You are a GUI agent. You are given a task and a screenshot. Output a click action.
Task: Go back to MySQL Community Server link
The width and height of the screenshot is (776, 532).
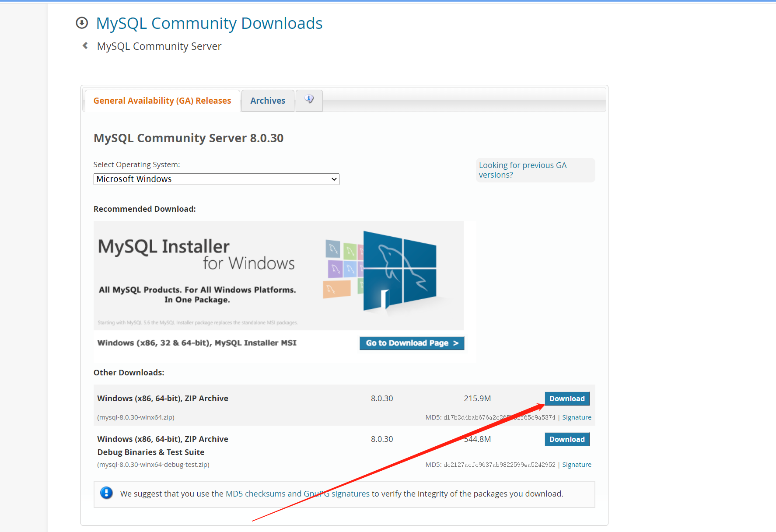[x=159, y=46]
